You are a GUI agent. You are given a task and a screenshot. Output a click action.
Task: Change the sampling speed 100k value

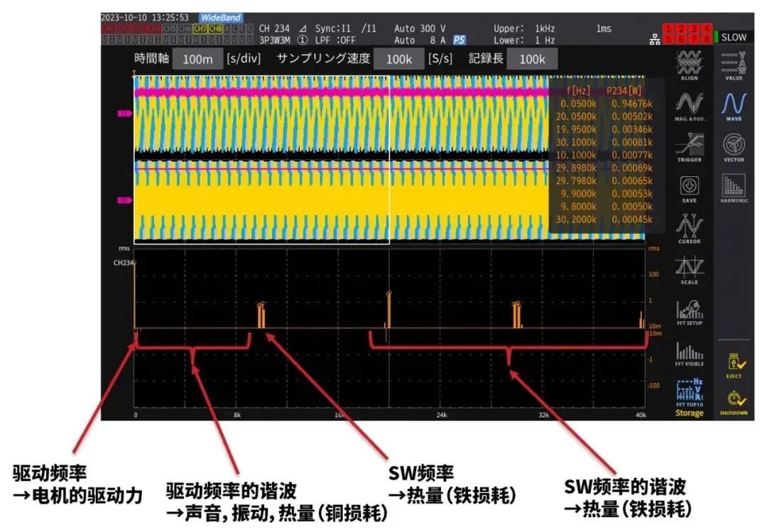pyautogui.click(x=398, y=60)
